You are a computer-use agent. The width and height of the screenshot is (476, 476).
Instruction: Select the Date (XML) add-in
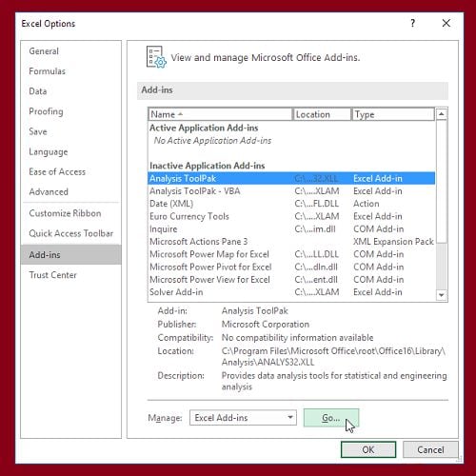point(291,204)
